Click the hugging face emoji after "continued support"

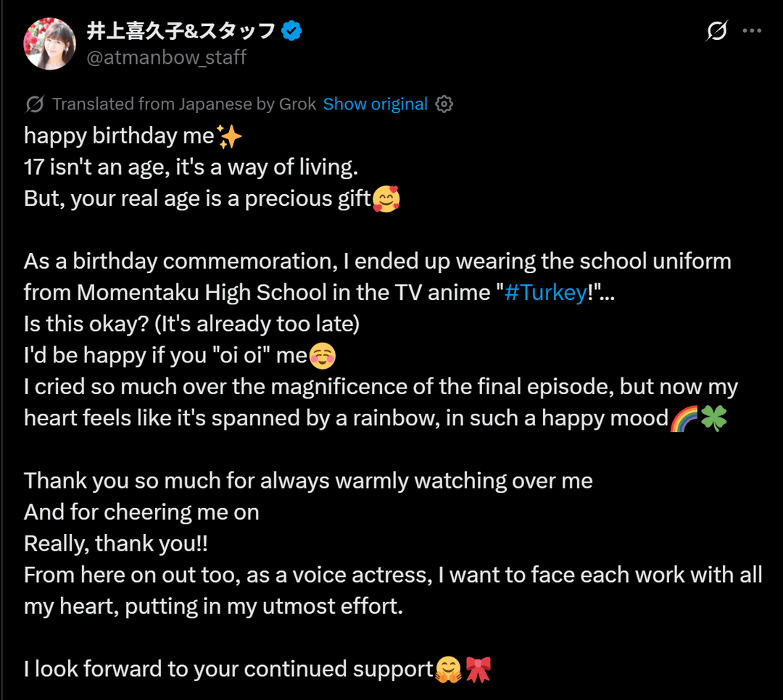[448, 669]
